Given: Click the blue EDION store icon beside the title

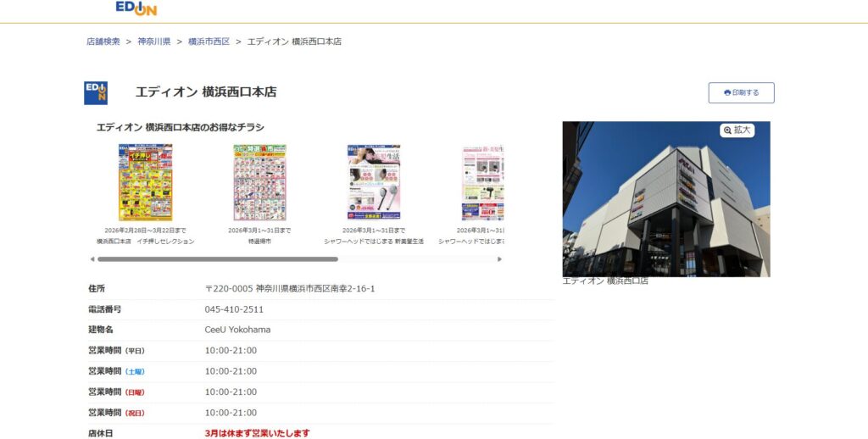Looking at the screenshot, I should (96, 92).
